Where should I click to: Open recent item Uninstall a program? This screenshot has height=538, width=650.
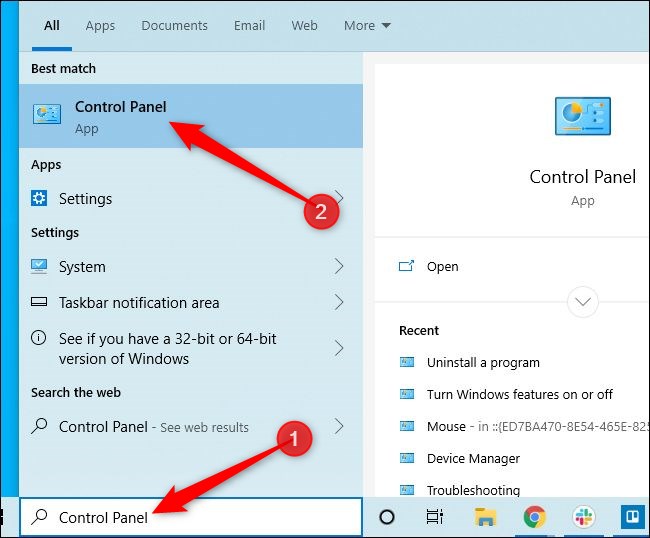tap(483, 363)
